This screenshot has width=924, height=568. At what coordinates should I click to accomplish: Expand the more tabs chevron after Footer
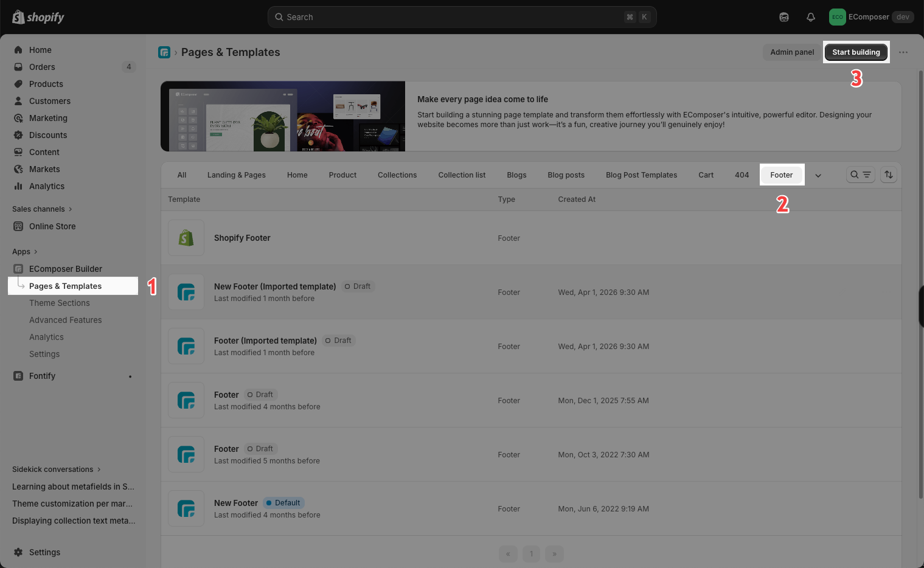pos(818,175)
